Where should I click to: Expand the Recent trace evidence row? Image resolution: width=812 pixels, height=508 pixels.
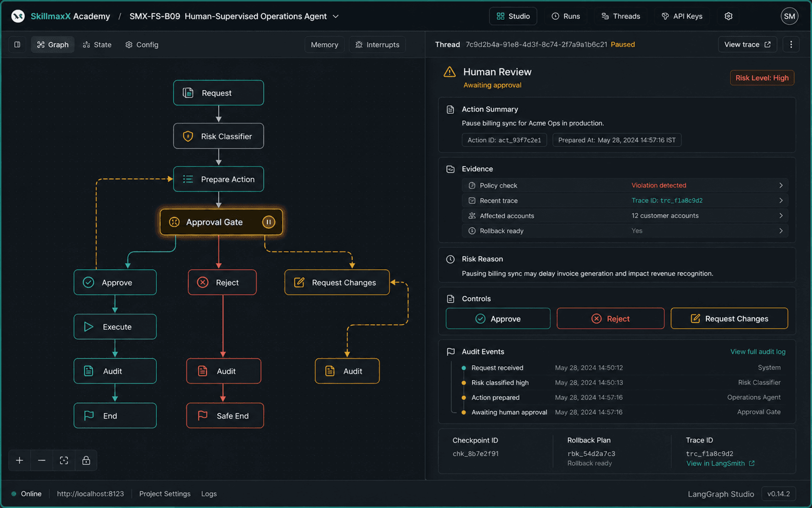tap(625, 201)
